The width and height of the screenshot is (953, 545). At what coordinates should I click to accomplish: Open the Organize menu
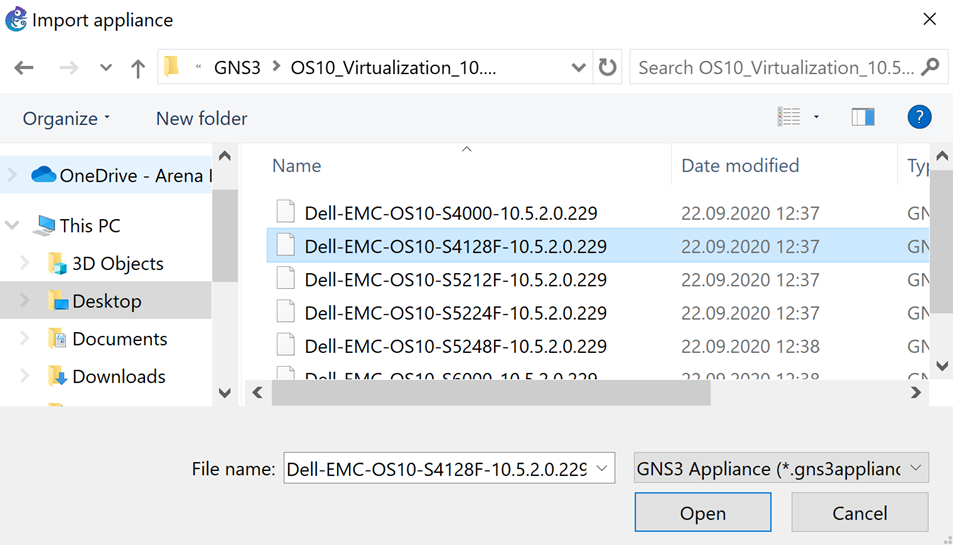[66, 118]
